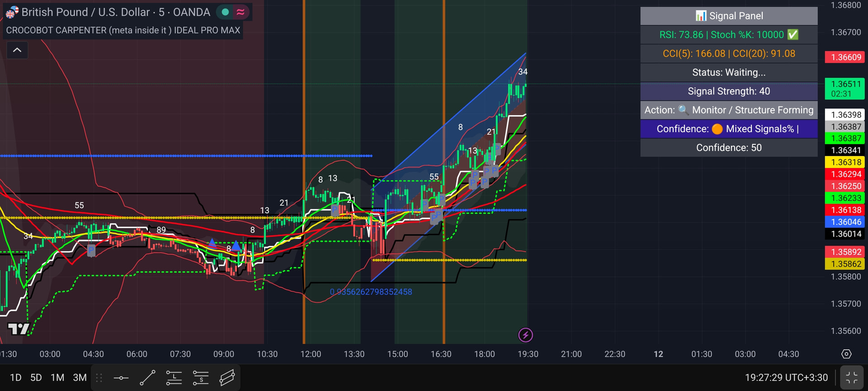Click the red 1.36609 price label
This screenshot has height=391, width=868.
[x=845, y=57]
